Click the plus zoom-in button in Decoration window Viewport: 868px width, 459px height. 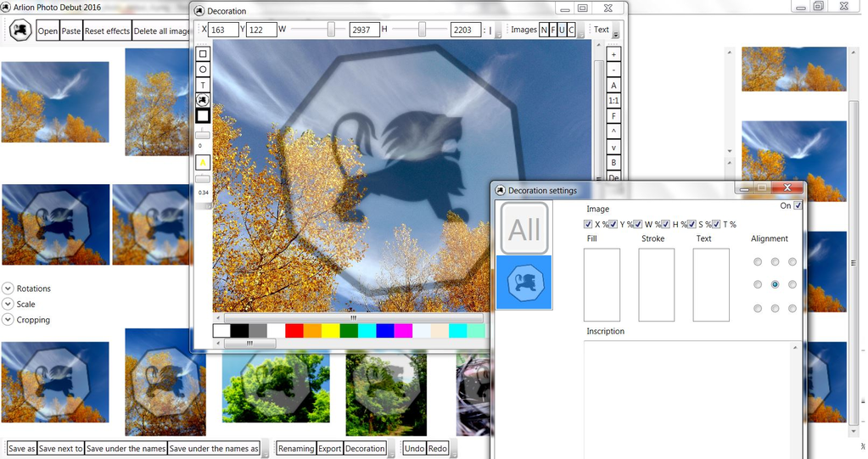(613, 54)
